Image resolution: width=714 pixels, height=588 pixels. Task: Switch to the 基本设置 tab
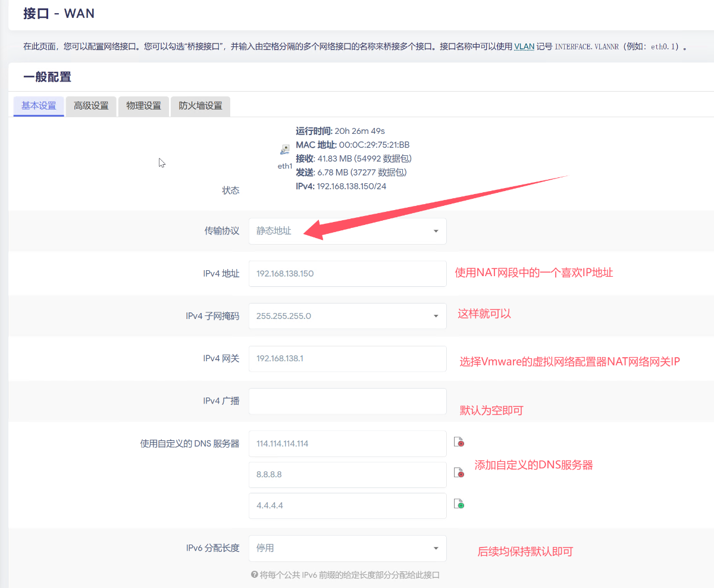39,106
